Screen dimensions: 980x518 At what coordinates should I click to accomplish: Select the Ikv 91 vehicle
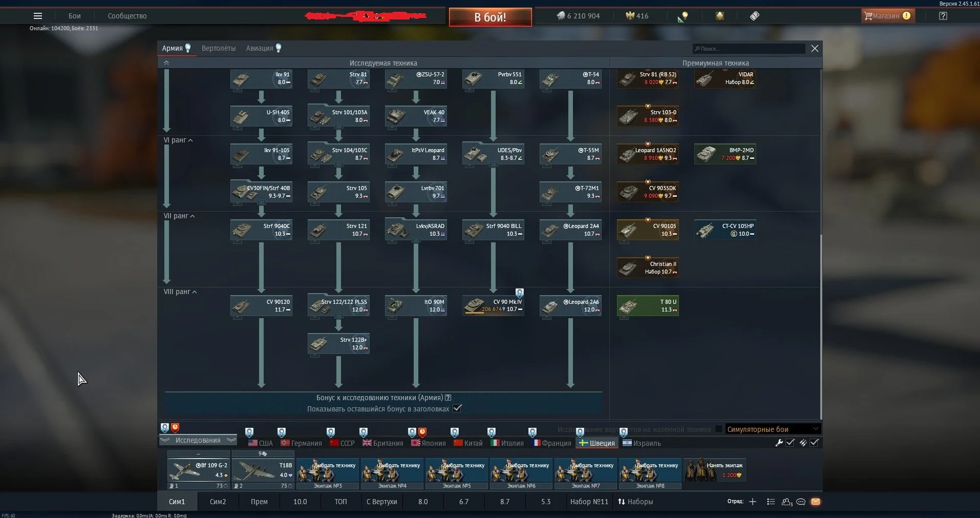(261, 79)
